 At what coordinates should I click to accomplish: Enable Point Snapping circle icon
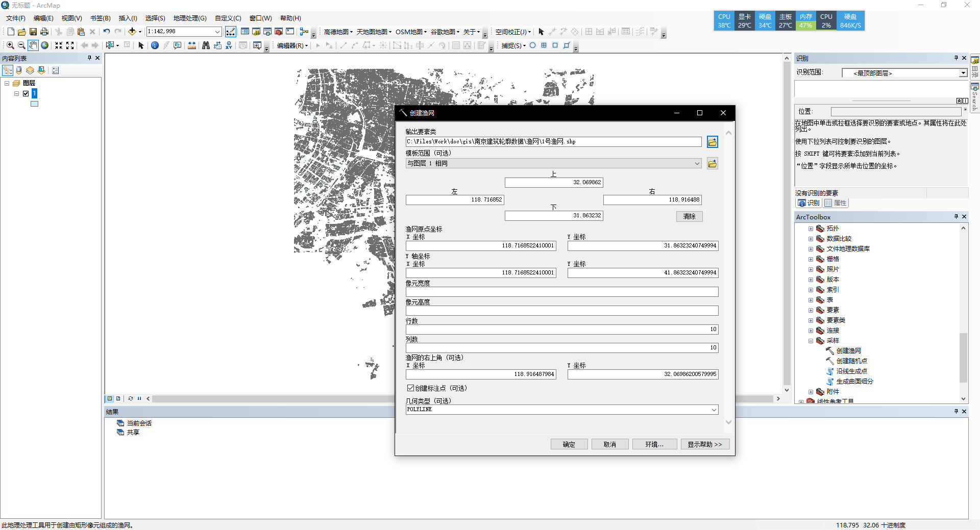pyautogui.click(x=532, y=45)
